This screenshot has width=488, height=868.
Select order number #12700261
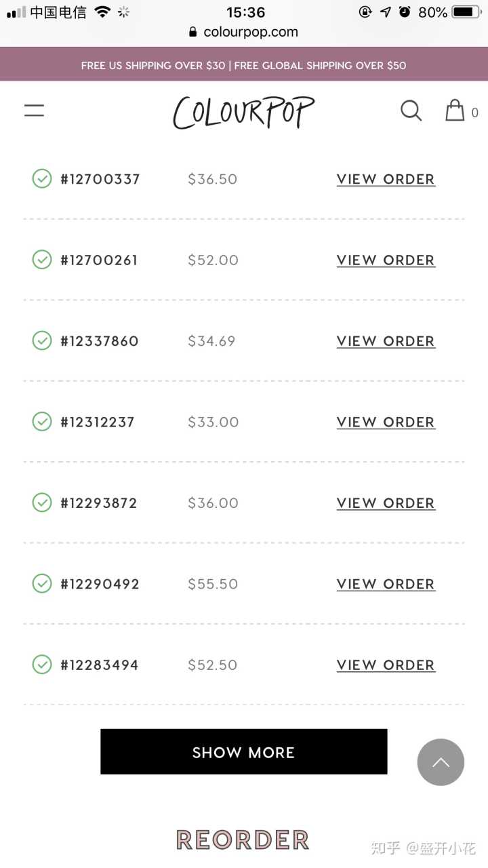click(99, 260)
